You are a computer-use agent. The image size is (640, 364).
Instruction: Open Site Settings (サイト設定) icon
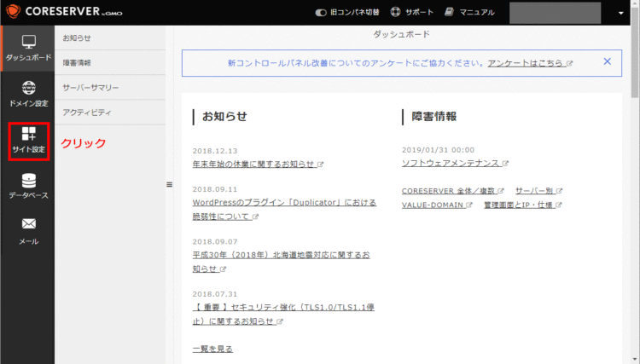28,134
